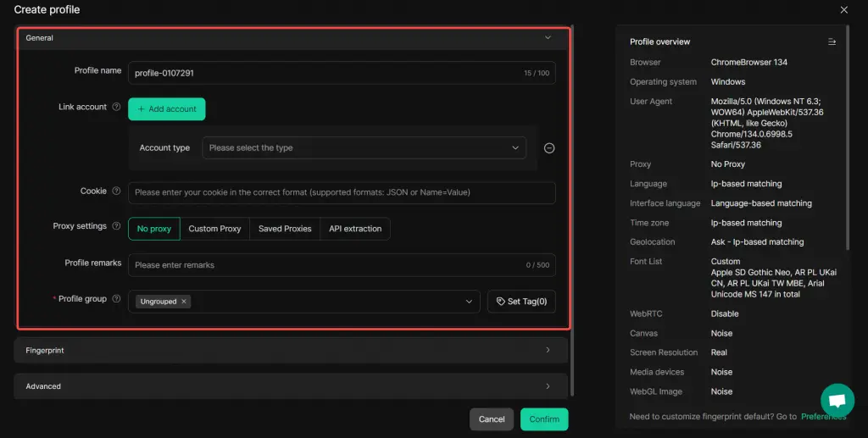Click the Cookie help question icon

point(116,191)
